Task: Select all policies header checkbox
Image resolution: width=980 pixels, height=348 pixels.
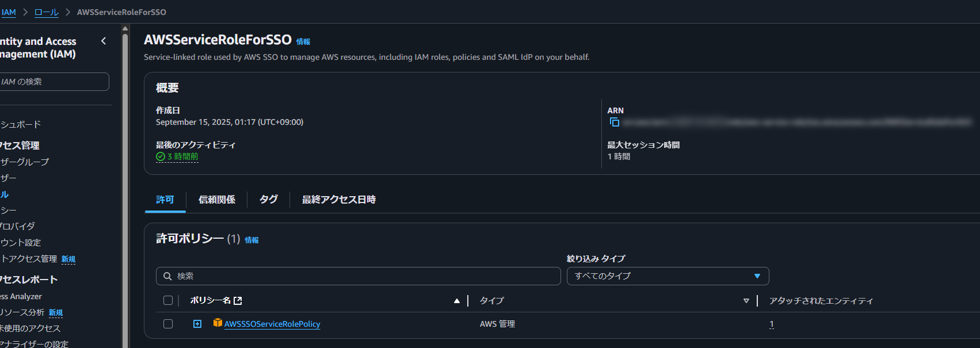Action: pos(168,300)
